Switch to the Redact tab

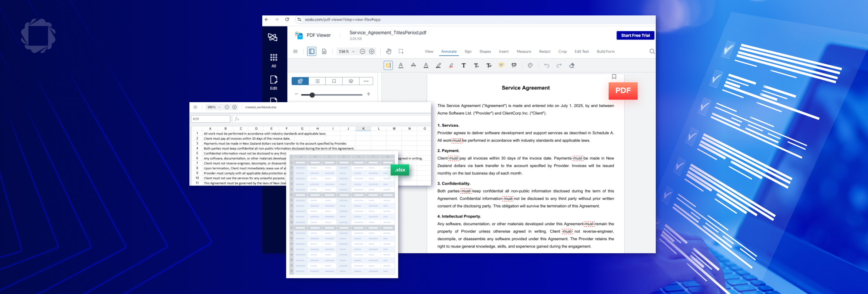click(x=545, y=51)
